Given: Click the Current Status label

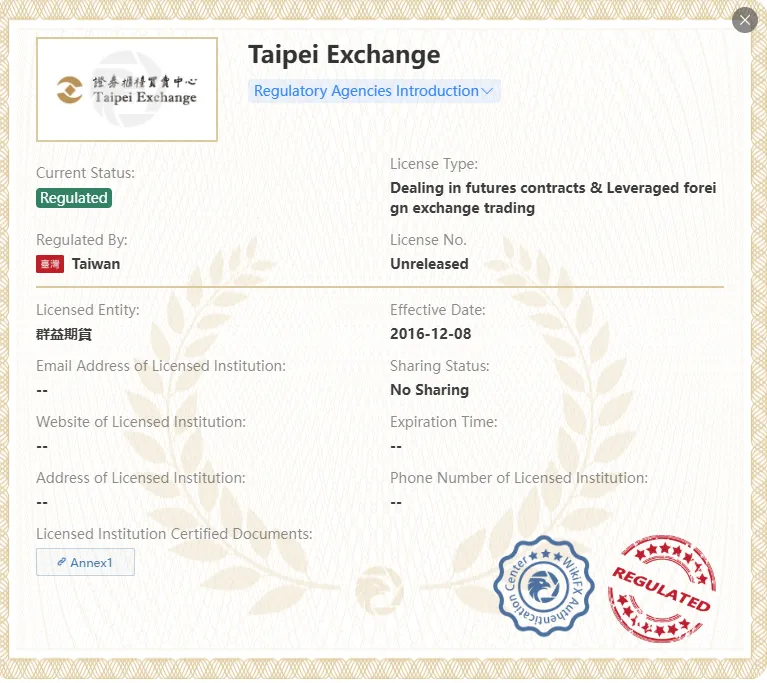Looking at the screenshot, I should (x=85, y=173).
